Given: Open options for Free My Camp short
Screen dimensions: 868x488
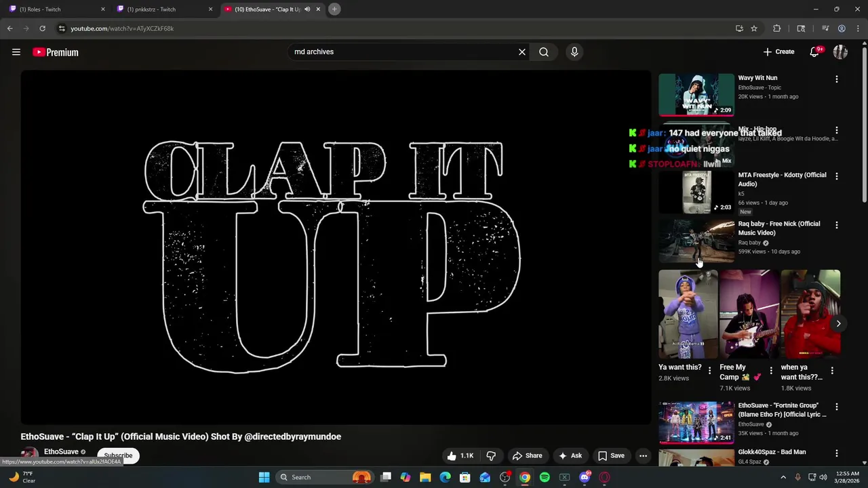Looking at the screenshot, I should coord(771,371).
